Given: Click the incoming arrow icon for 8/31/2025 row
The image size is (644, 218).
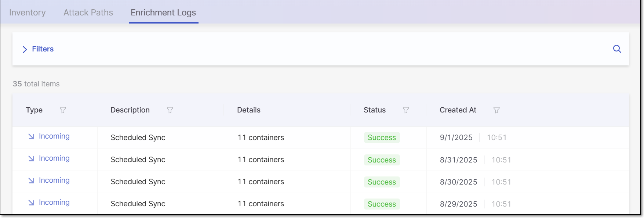Looking at the screenshot, I should click(31, 158).
